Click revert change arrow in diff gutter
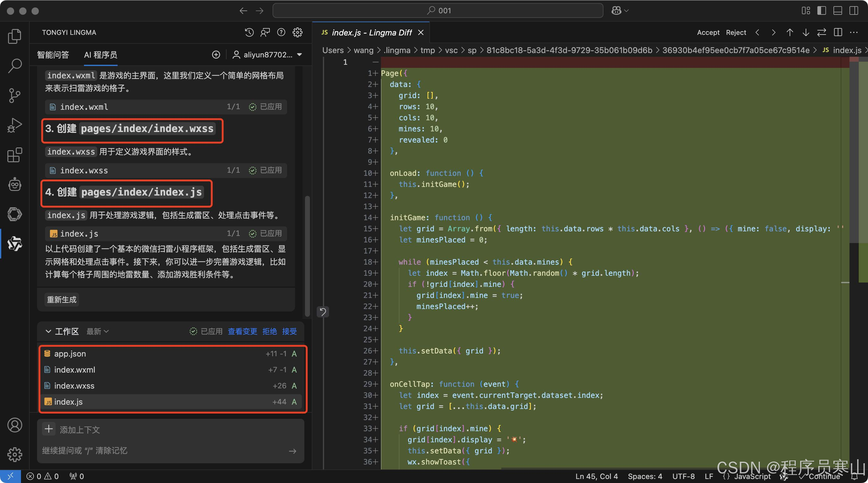This screenshot has height=483, width=868. (x=323, y=312)
